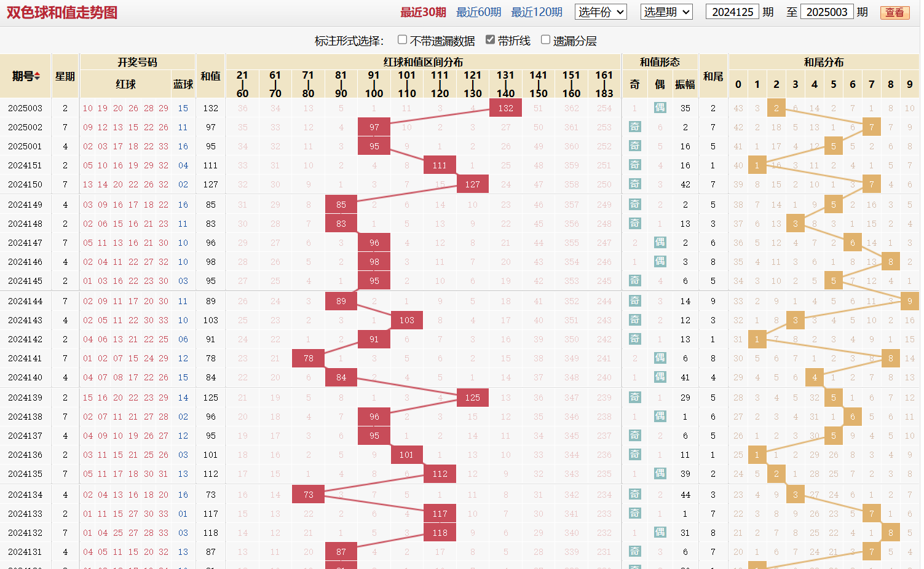Click the 偶 badge in row 2024135
The height and width of the screenshot is (569, 924).
click(x=660, y=473)
